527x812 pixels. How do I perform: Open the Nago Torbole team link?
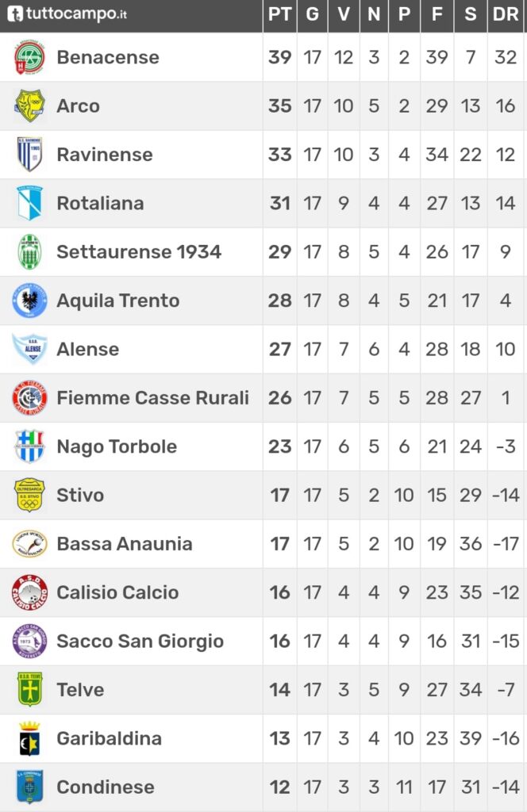pyautogui.click(x=117, y=446)
